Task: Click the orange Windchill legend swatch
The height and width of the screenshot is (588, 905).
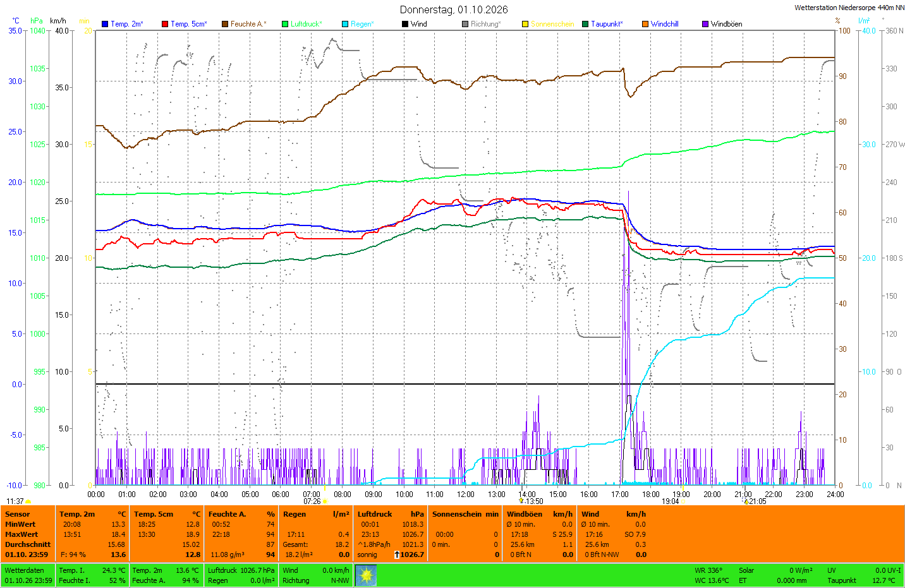Action: (645, 24)
